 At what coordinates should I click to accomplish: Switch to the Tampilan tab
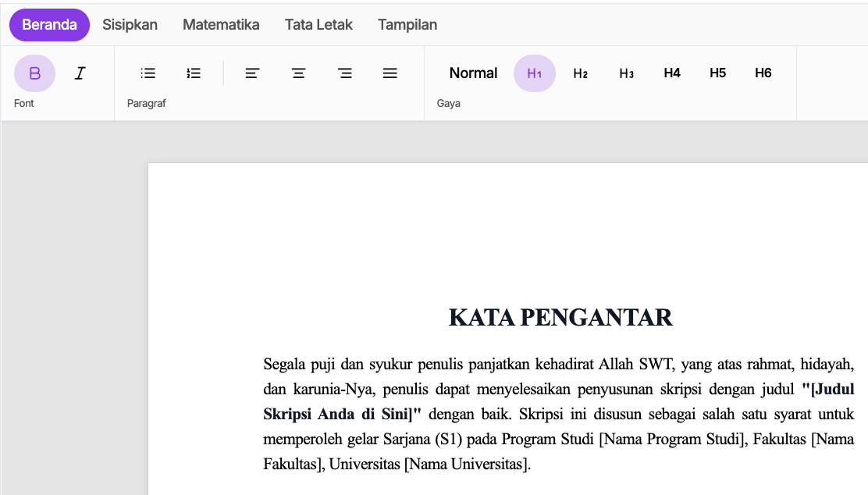[x=407, y=25]
